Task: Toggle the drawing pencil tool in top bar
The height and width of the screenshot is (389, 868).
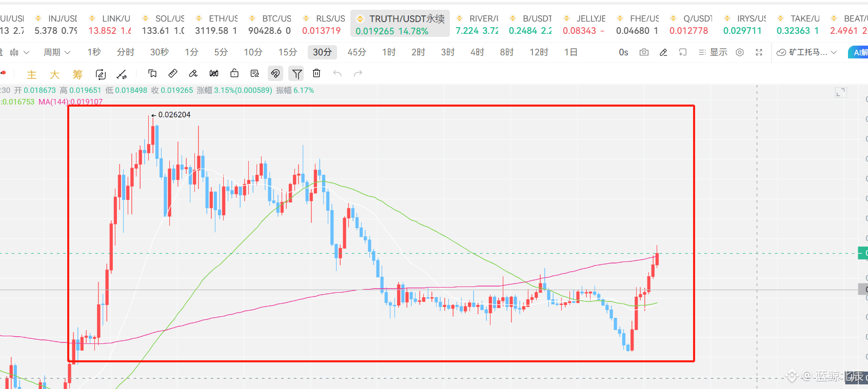Action: click(x=663, y=52)
